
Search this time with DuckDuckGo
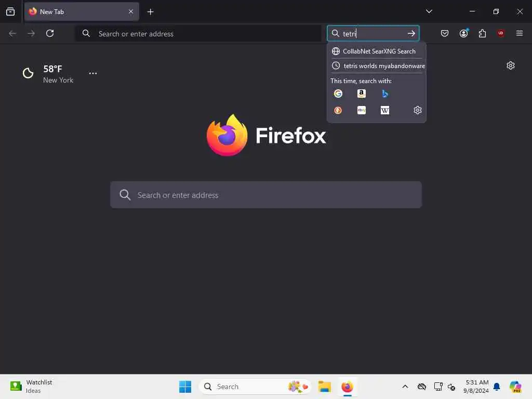coord(338,110)
